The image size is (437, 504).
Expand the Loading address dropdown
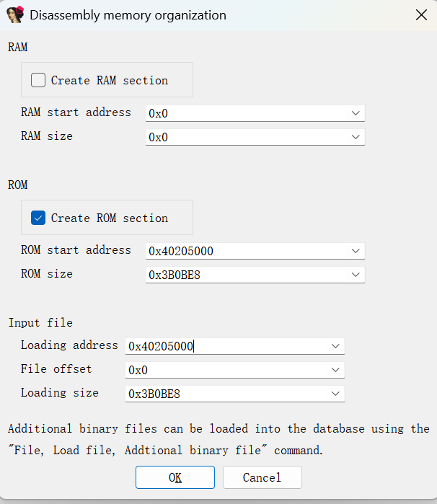335,346
